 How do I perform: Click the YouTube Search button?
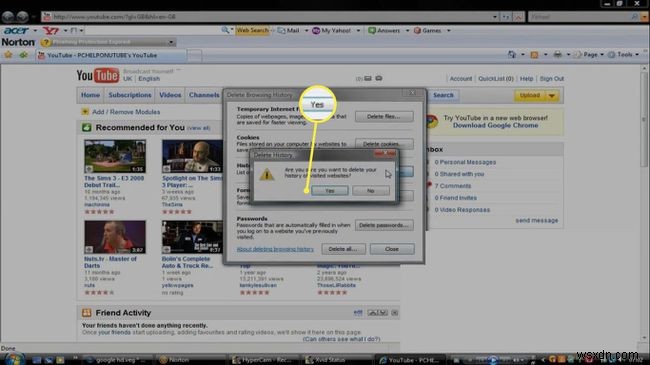point(443,95)
